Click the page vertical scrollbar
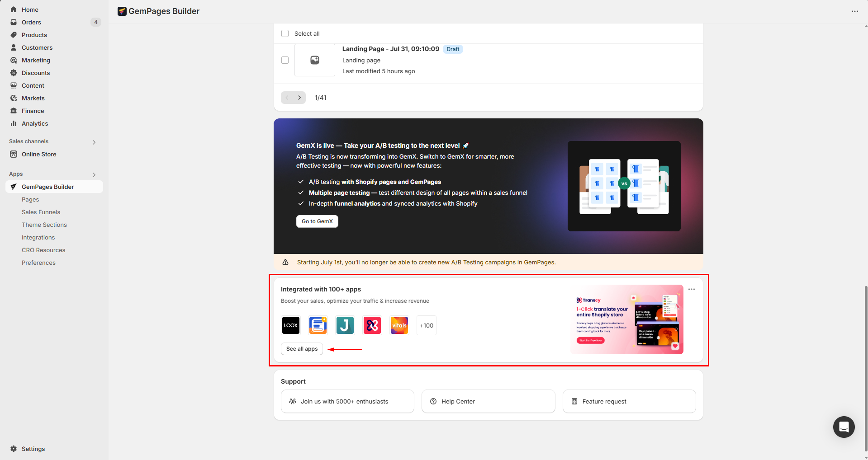 point(866,368)
